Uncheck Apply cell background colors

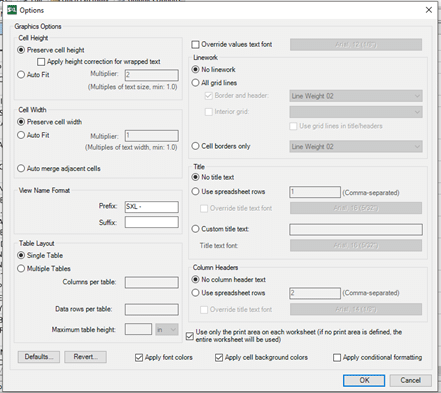coord(219,358)
